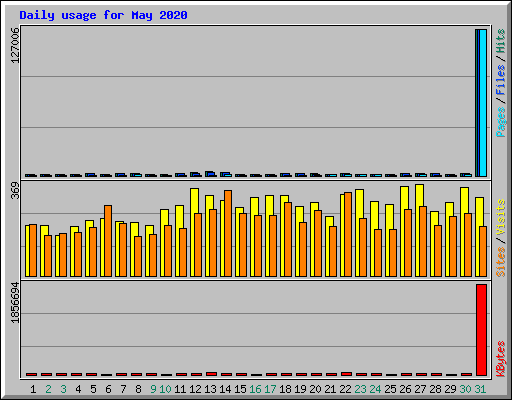Select day label 27 on the x-axis
The image size is (512, 400).
coord(420,389)
